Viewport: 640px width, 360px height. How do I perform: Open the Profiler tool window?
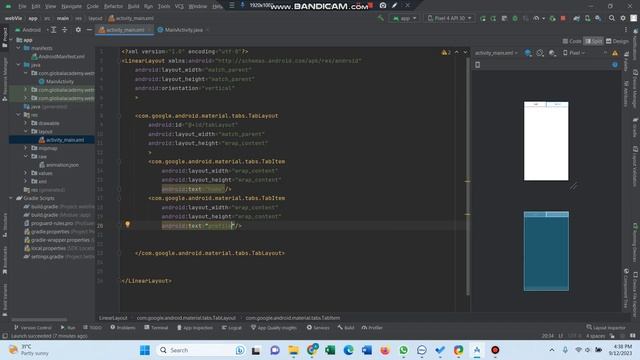click(x=372, y=327)
